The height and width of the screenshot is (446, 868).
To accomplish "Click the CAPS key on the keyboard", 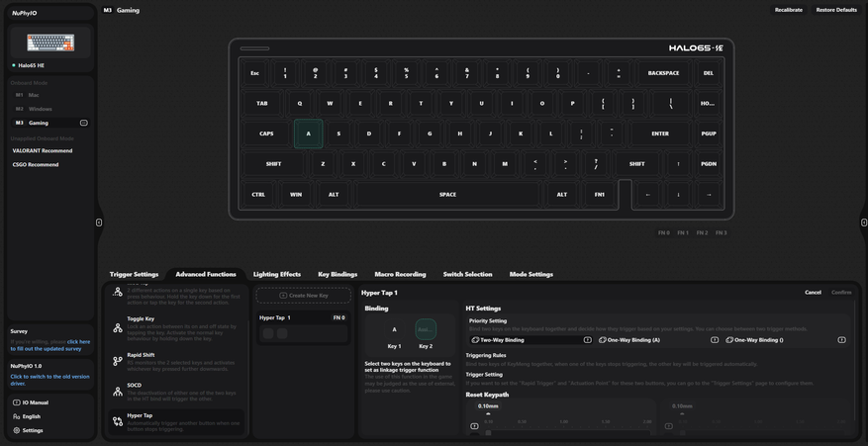I will (266, 134).
